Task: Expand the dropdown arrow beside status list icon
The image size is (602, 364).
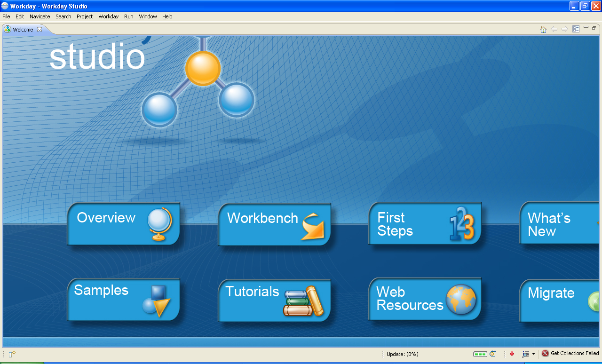Action: [x=533, y=354]
